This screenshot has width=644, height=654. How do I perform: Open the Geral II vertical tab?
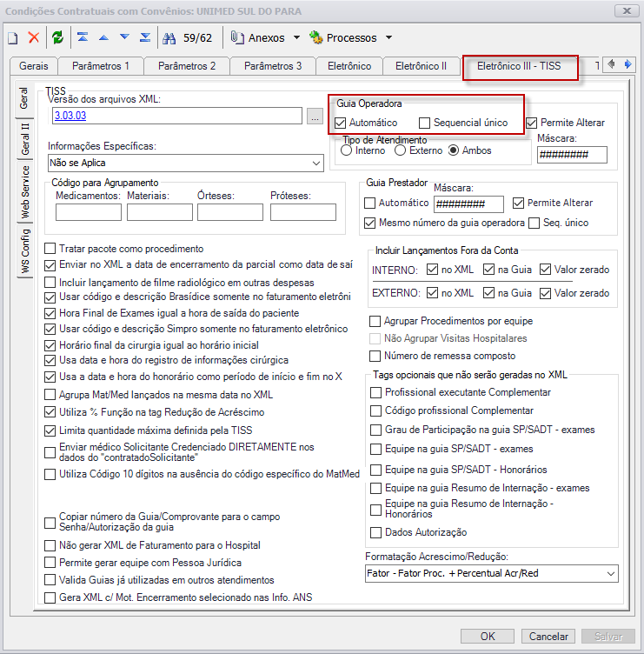[x=25, y=139]
